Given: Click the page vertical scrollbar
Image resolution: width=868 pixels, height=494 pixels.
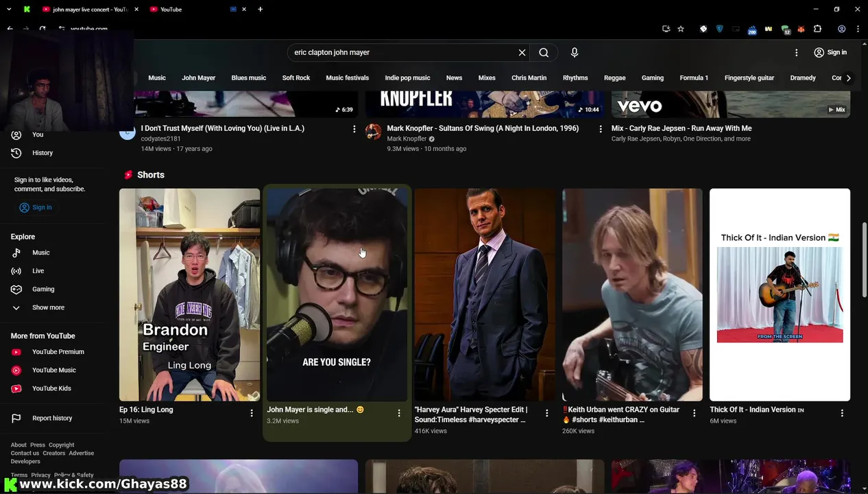Looking at the screenshot, I should [x=865, y=259].
